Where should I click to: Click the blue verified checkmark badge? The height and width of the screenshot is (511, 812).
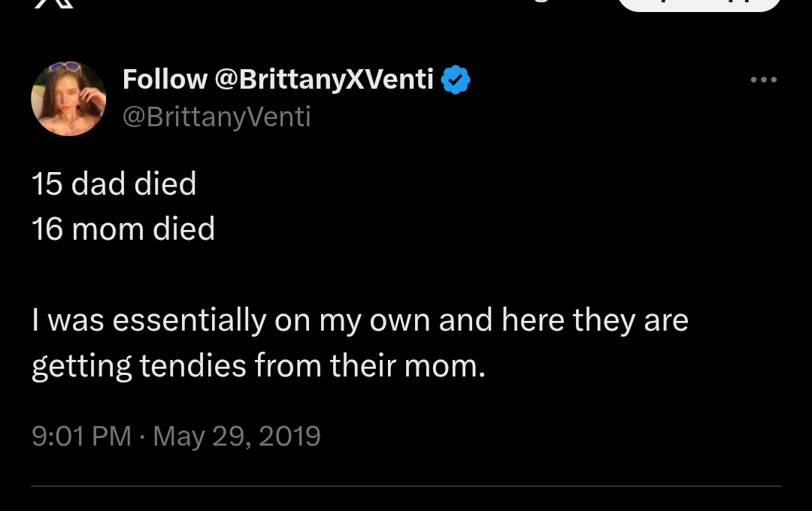click(456, 80)
